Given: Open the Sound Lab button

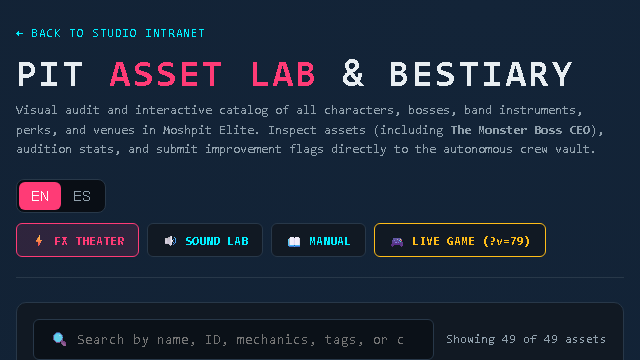Looking at the screenshot, I should coord(205,240).
